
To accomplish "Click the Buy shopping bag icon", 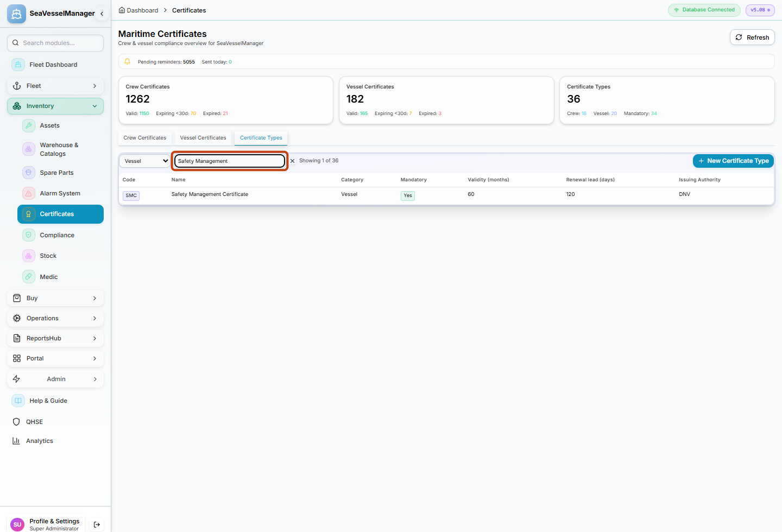I will point(17,298).
